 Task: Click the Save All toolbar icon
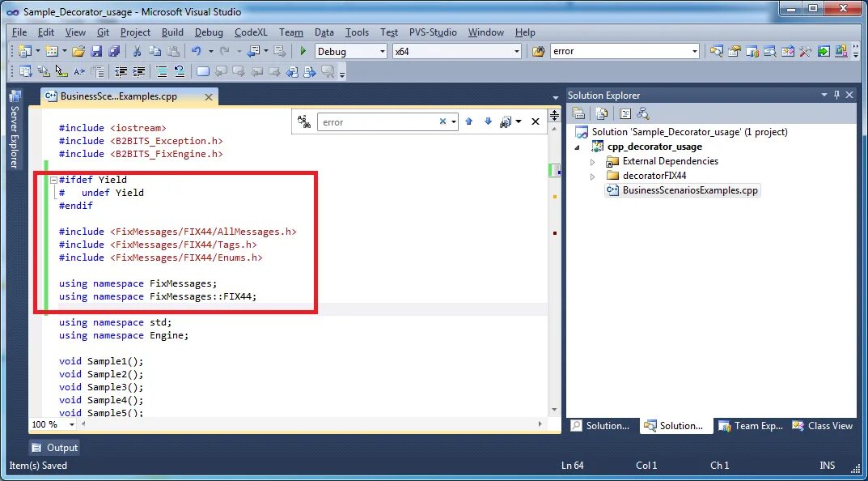pyautogui.click(x=114, y=52)
